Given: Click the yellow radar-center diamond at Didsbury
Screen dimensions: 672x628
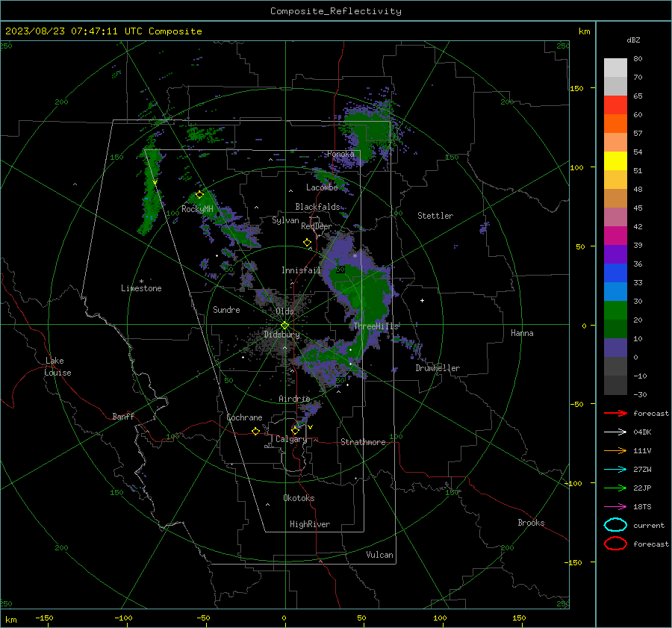Looking at the screenshot, I should tap(284, 326).
